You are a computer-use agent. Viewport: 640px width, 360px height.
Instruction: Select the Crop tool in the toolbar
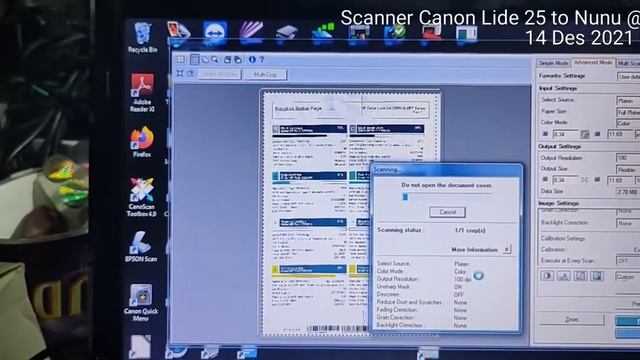[x=195, y=60]
